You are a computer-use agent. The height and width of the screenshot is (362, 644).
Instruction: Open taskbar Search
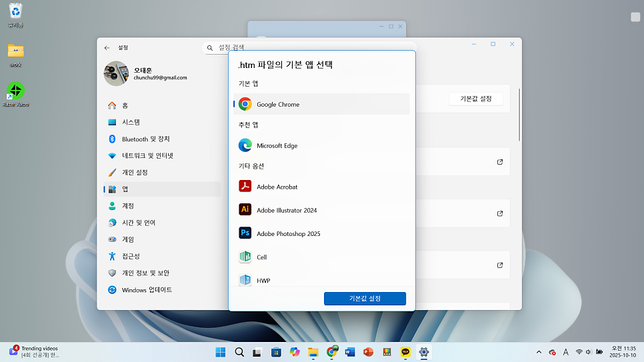(x=239, y=352)
